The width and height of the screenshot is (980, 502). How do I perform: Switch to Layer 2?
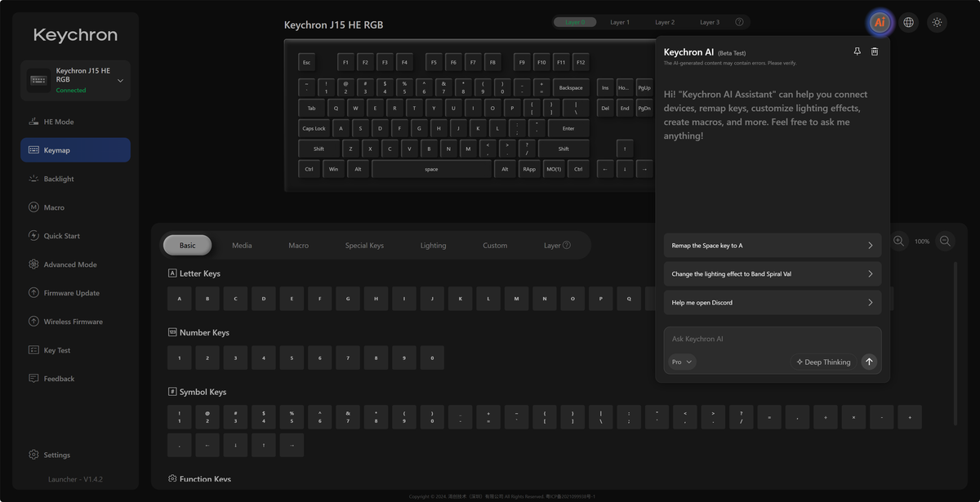coord(665,22)
